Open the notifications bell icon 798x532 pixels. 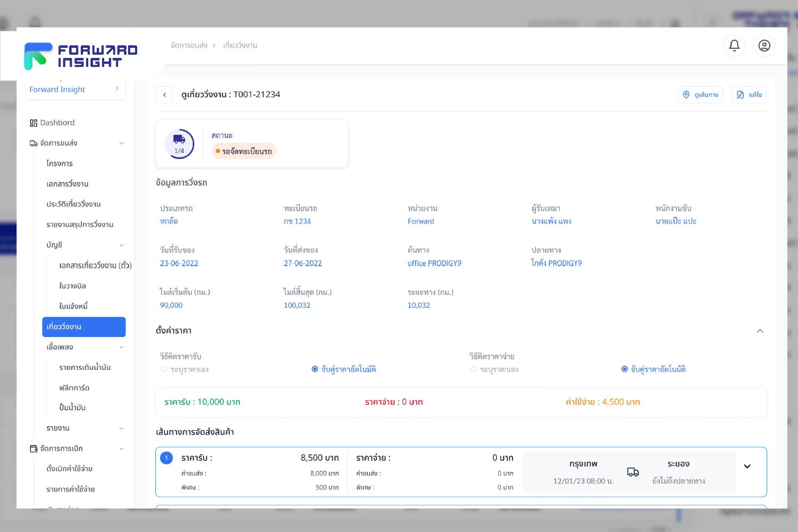click(x=734, y=46)
